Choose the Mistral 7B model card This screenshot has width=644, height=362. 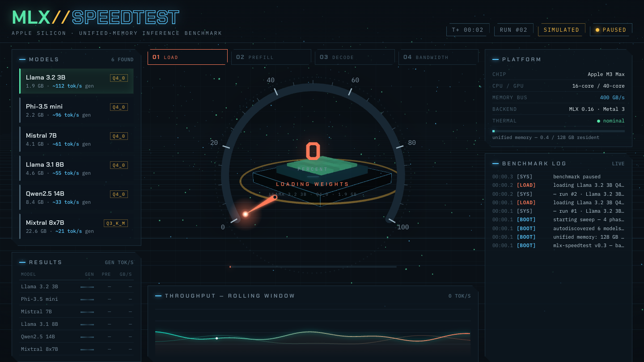click(76, 139)
